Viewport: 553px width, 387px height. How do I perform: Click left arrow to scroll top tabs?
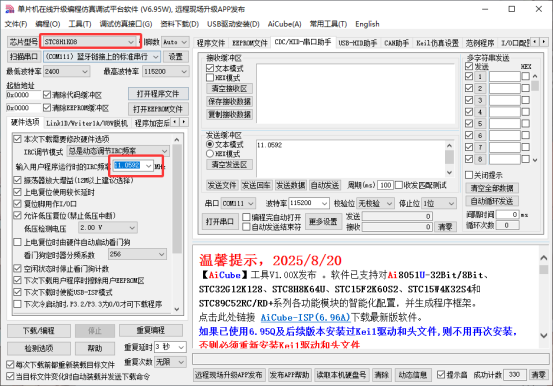[535, 42]
